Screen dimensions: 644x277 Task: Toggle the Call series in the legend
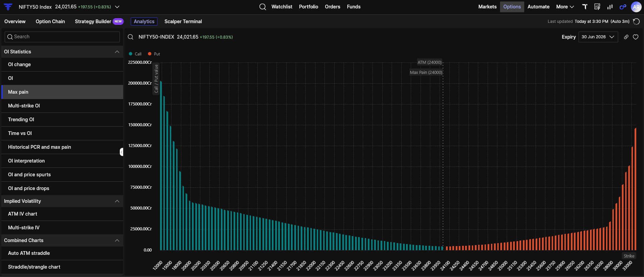coord(135,54)
